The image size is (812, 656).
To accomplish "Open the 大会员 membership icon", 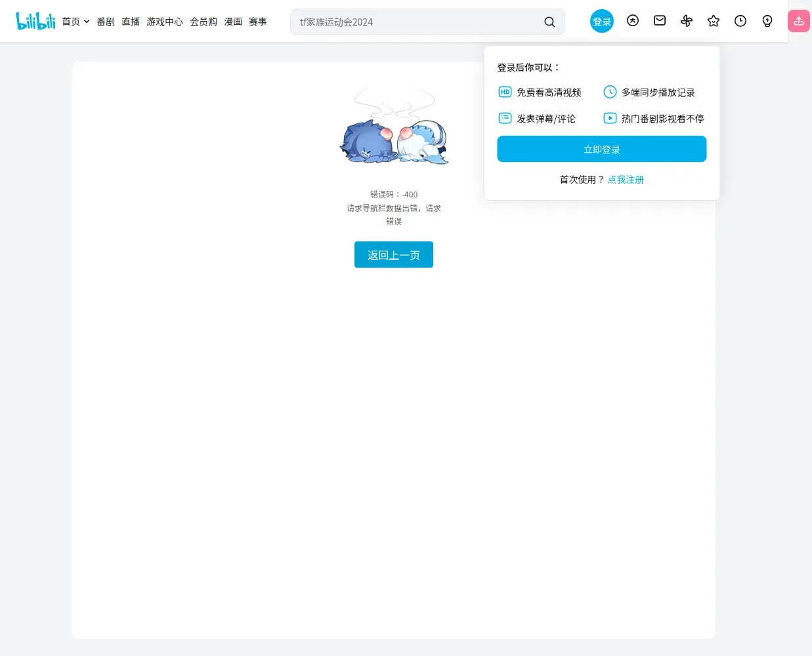I will point(633,21).
